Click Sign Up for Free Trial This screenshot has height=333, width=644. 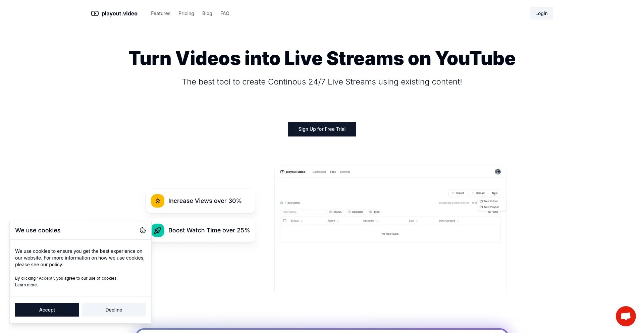[322, 129]
